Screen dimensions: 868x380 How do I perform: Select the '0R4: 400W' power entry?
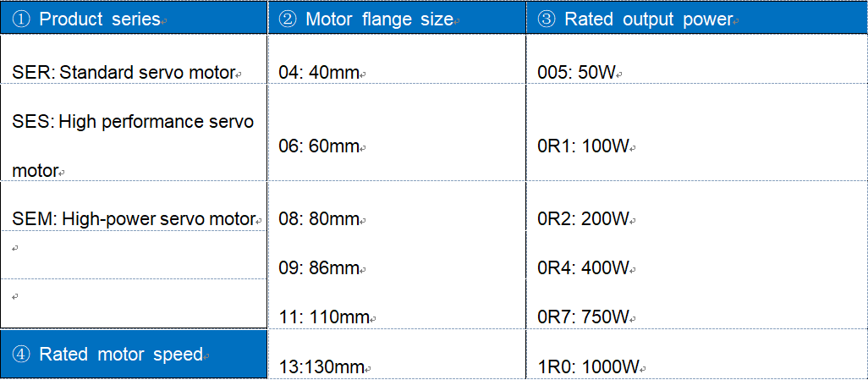[583, 268]
